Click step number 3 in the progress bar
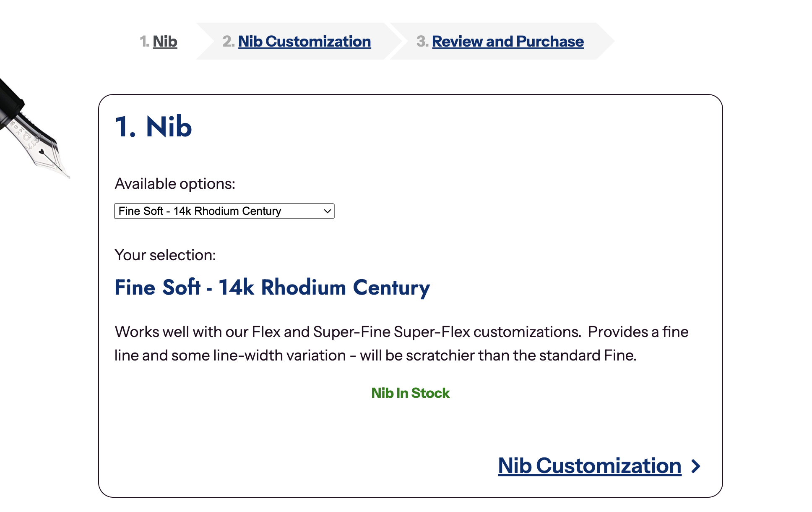Screen dimensions: 812x512 point(422,42)
